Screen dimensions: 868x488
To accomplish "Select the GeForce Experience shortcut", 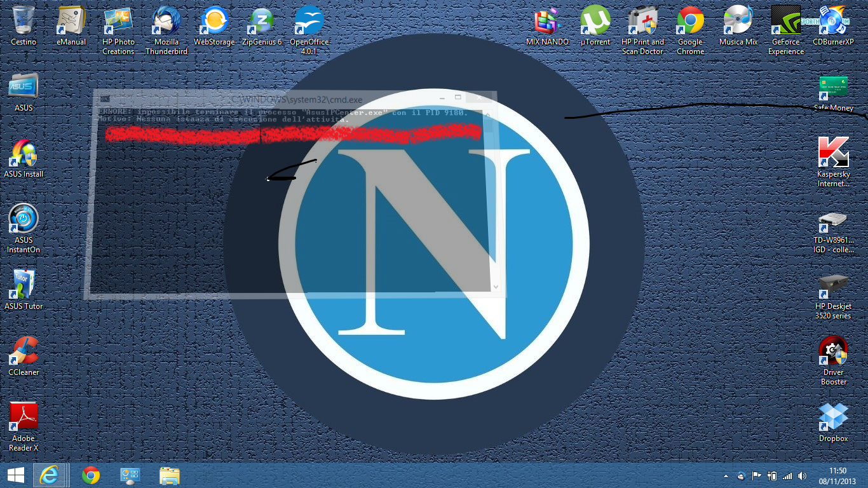I will [786, 30].
